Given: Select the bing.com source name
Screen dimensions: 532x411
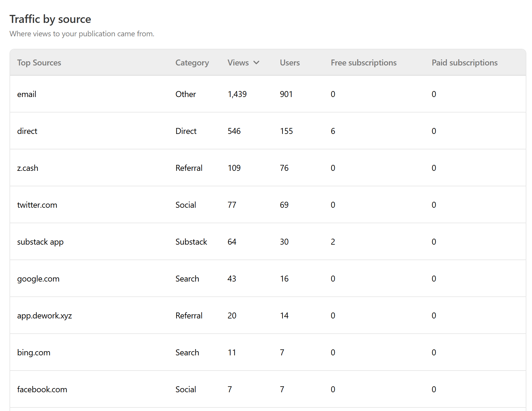Looking at the screenshot, I should pos(34,352).
